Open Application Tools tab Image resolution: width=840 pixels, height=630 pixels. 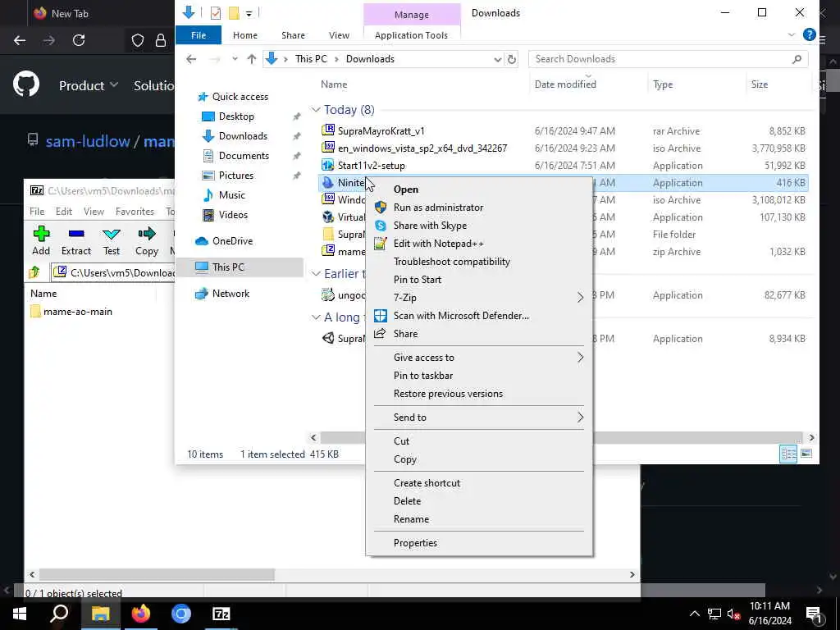[411, 35]
